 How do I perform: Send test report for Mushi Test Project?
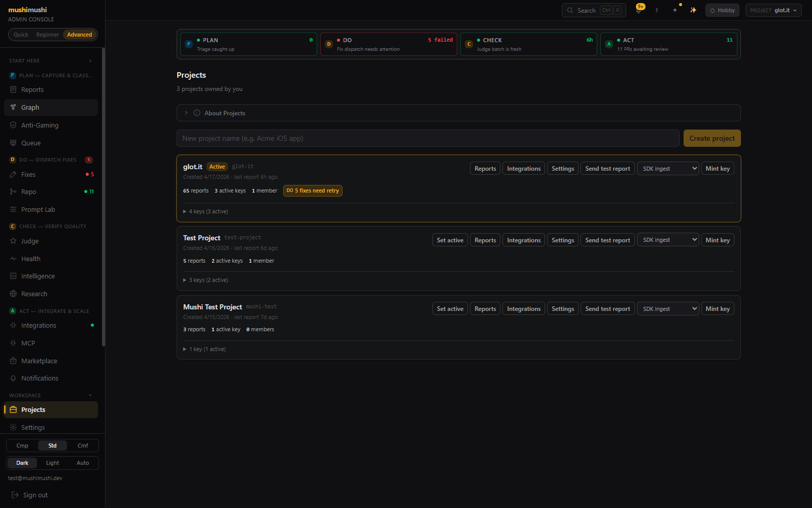coord(607,309)
